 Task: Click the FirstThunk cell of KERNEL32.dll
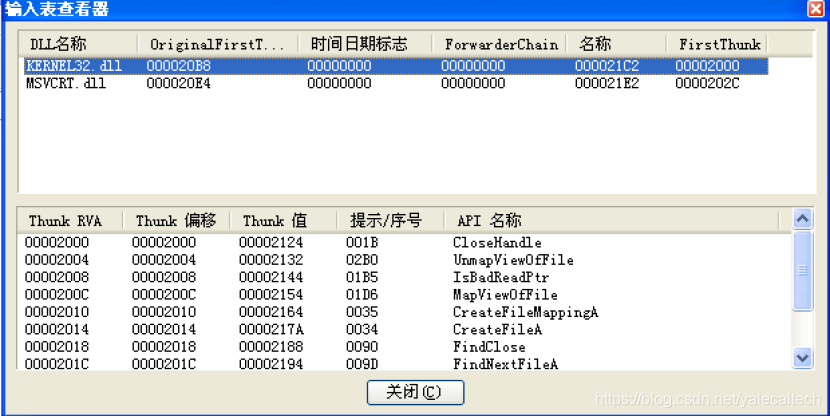[707, 66]
